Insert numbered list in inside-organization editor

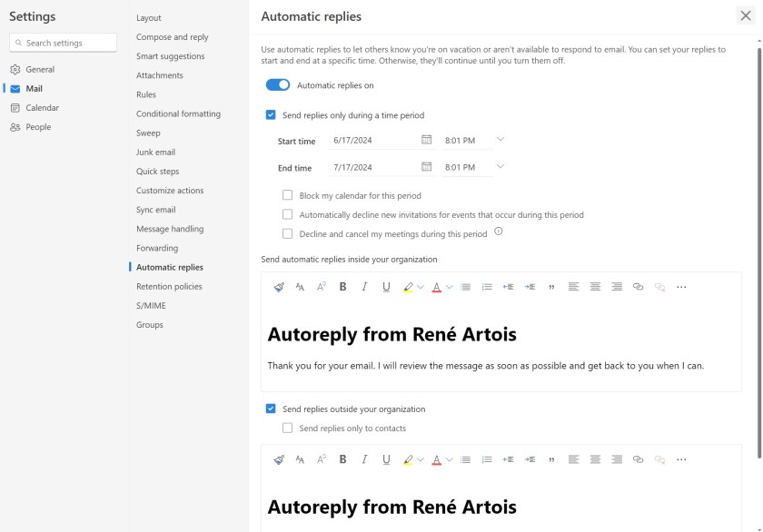[487, 287]
